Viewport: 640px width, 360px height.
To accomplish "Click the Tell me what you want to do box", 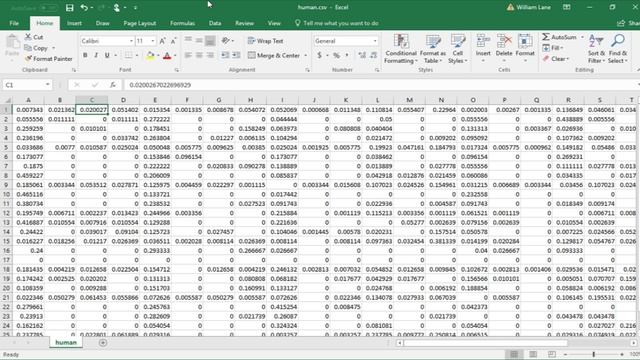I will [x=336, y=23].
